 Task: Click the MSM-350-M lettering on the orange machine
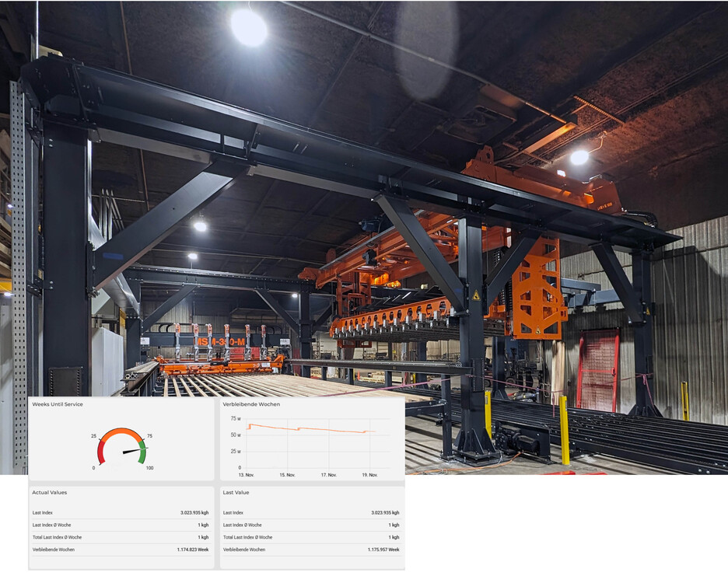tap(219, 341)
